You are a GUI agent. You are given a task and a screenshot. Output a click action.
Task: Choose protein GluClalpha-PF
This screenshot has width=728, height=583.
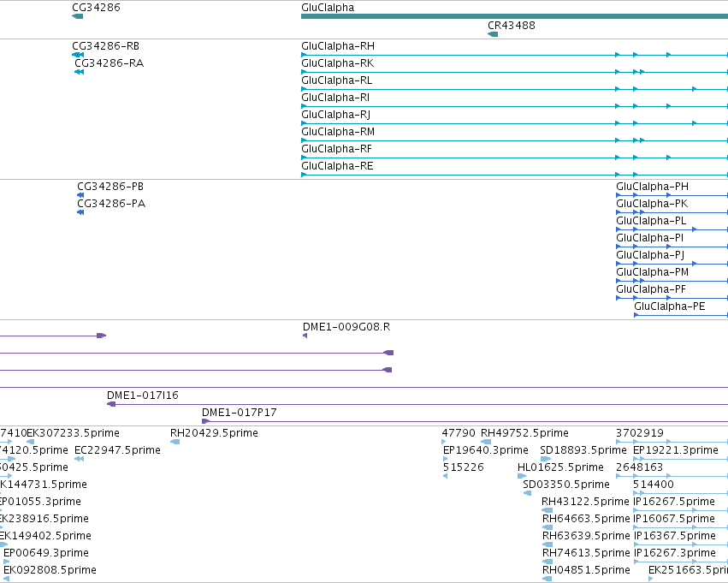click(x=651, y=290)
